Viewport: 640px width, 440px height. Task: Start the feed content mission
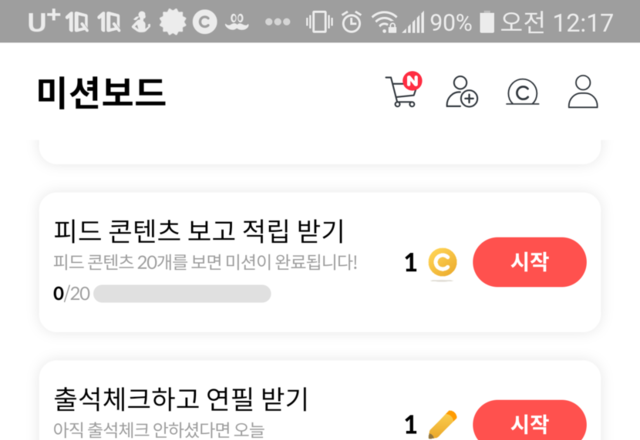529,262
